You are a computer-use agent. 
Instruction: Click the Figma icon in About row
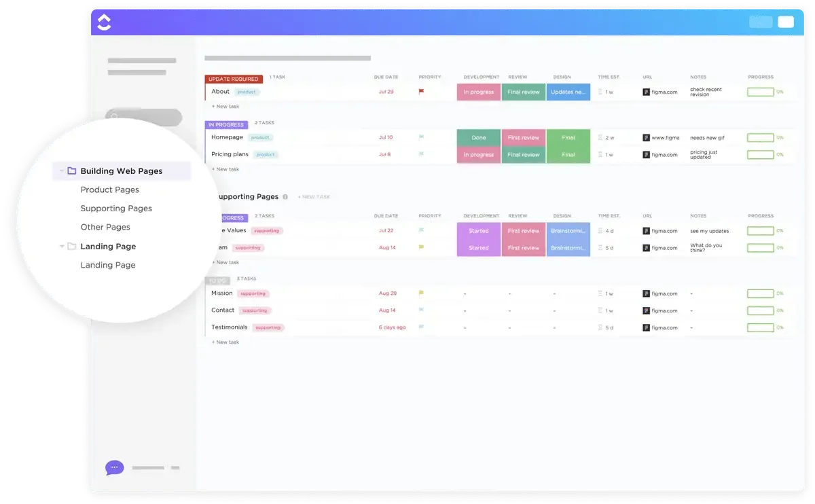pos(647,92)
